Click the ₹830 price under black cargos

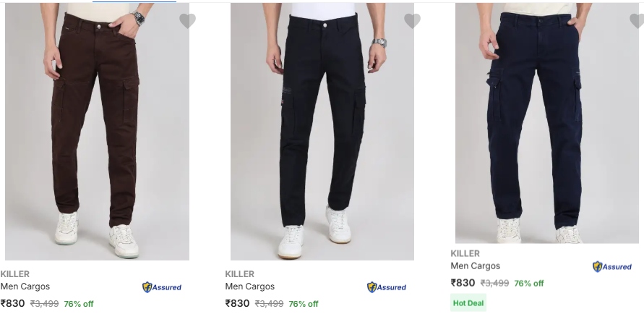click(238, 304)
